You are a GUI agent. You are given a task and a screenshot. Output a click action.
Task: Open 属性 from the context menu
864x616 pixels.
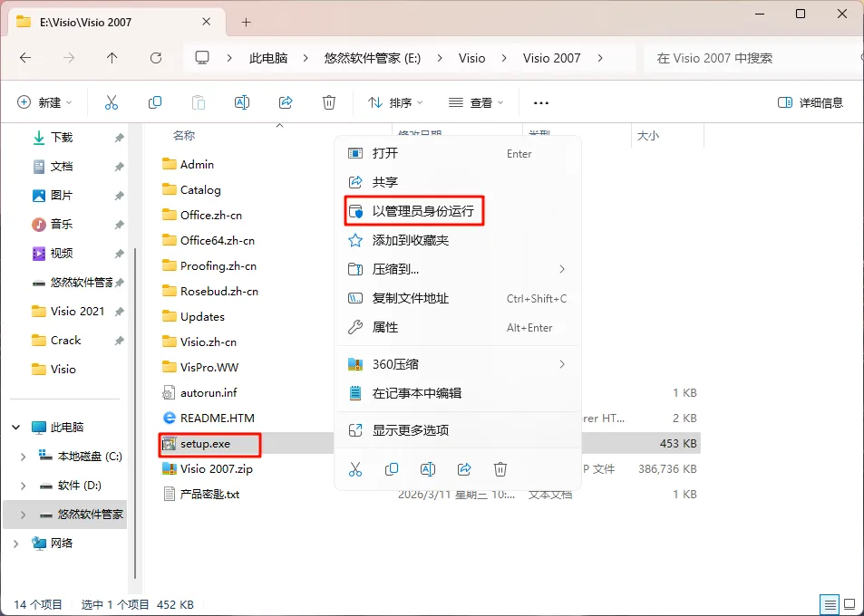(x=458, y=328)
